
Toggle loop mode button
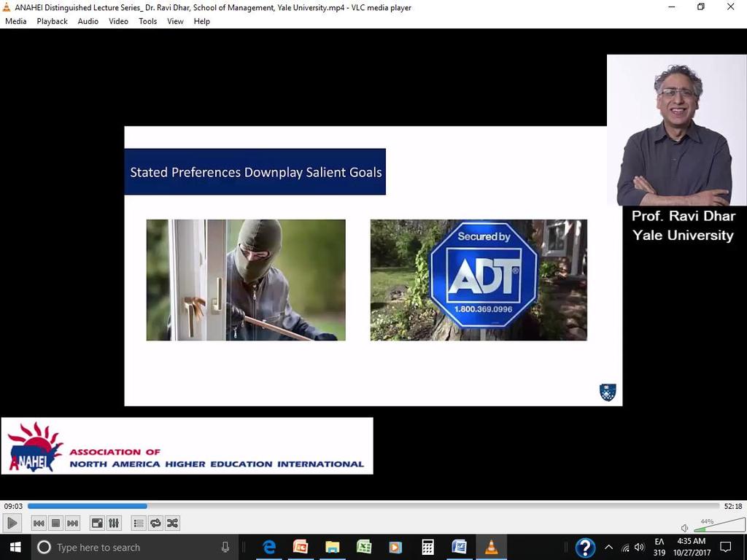155,524
